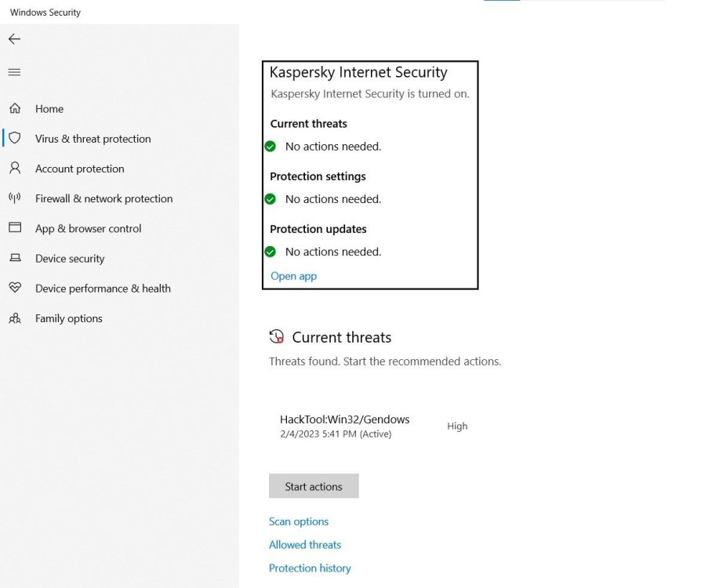Image resolution: width=701 pixels, height=588 pixels.
Task: Click the Home house icon
Action: (14, 109)
